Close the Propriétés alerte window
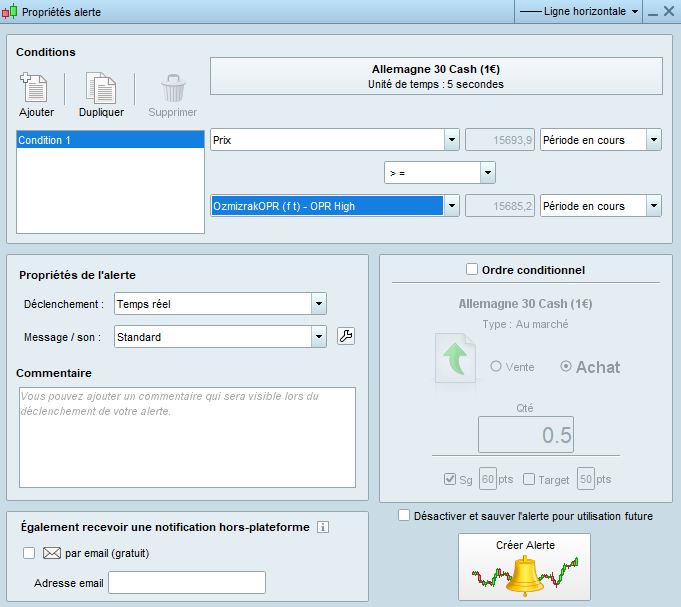This screenshot has height=607, width=681. (x=669, y=11)
